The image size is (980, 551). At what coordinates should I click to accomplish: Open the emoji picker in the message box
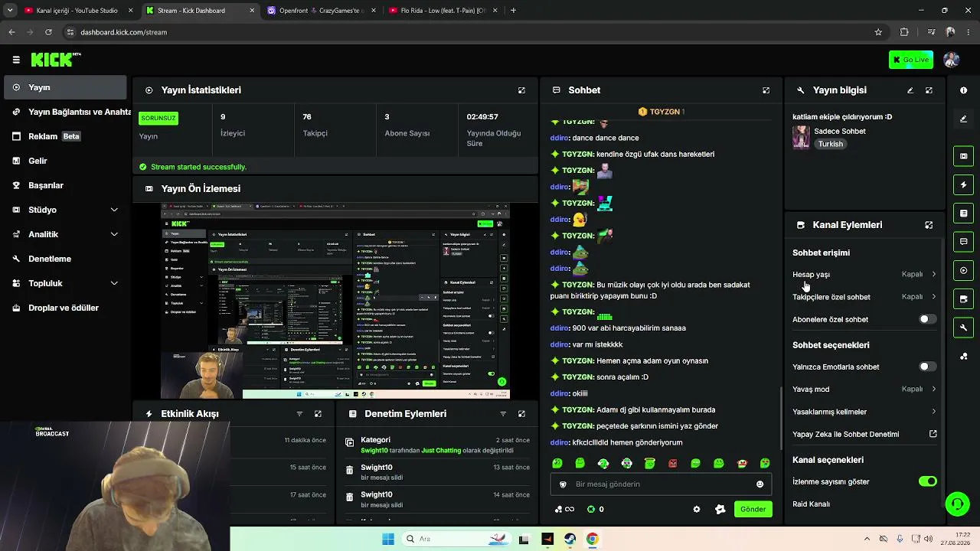point(759,484)
